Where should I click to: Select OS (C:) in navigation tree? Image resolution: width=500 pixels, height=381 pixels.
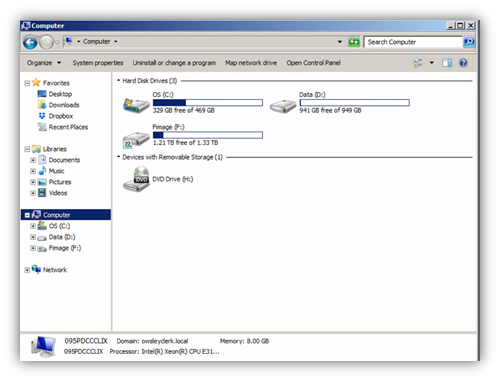point(59,226)
